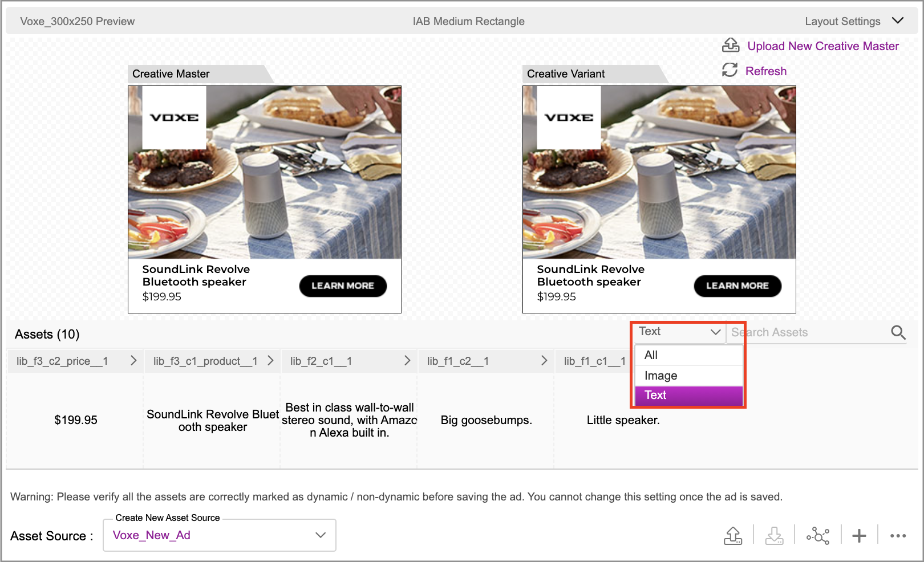The height and width of the screenshot is (562, 924).
Task: Click the IAB Medium Rectangle label
Action: tap(469, 21)
